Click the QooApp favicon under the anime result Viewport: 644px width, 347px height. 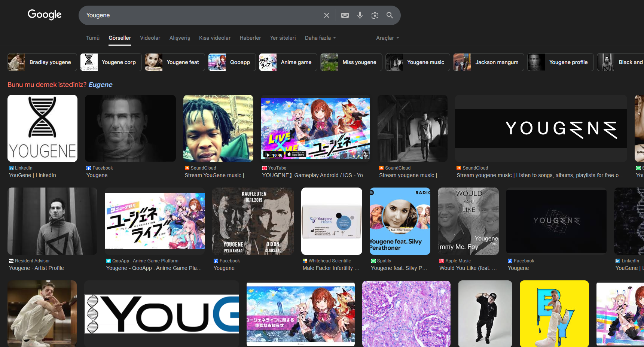coord(109,261)
